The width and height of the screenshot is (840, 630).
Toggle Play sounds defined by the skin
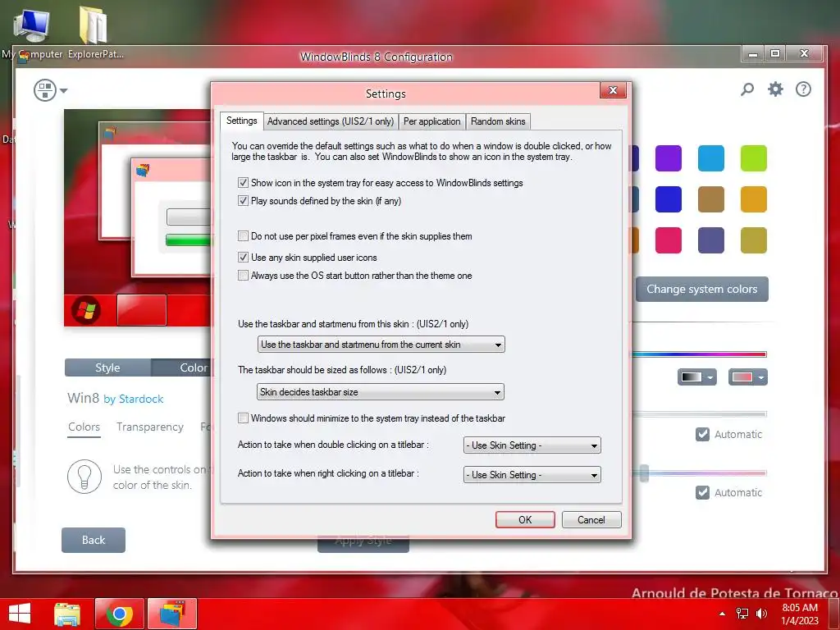pos(243,201)
